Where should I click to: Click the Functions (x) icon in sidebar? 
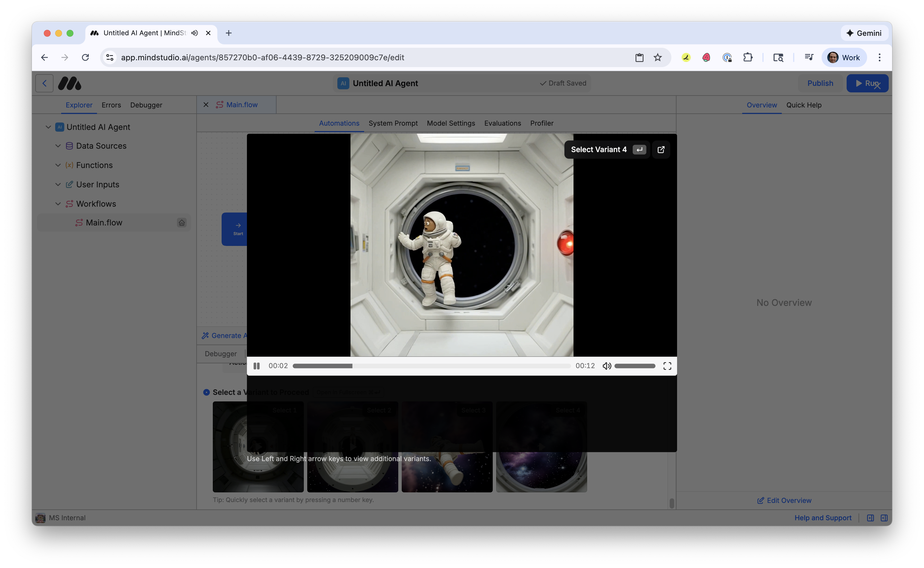point(69,165)
